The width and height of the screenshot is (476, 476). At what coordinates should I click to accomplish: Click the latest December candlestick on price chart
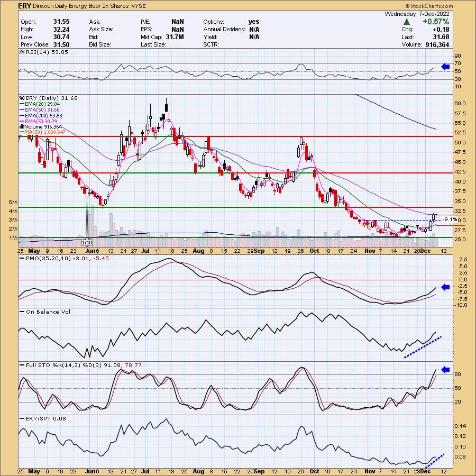[x=436, y=216]
